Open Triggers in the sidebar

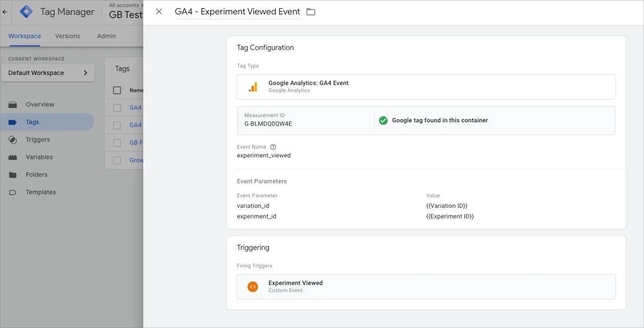point(38,139)
